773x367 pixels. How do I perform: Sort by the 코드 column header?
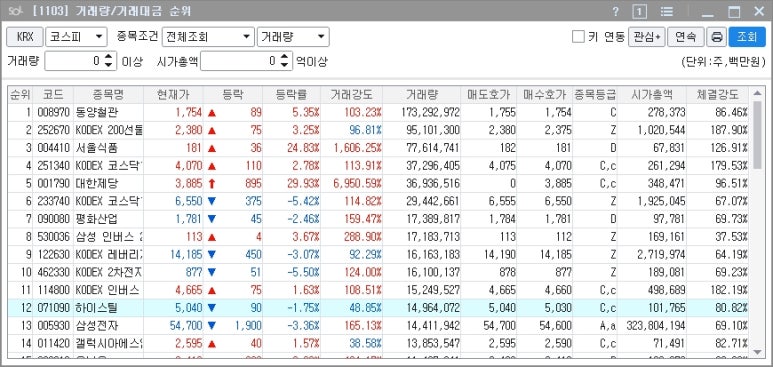pos(53,95)
